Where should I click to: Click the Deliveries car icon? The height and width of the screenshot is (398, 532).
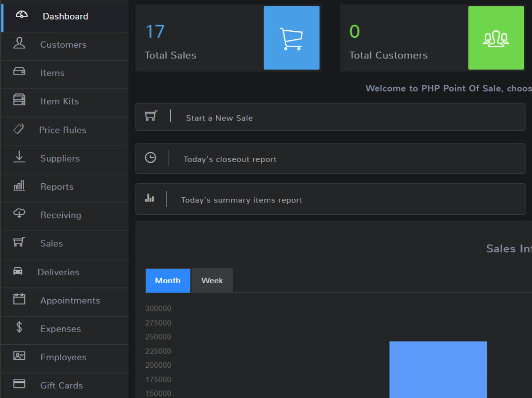[18, 271]
